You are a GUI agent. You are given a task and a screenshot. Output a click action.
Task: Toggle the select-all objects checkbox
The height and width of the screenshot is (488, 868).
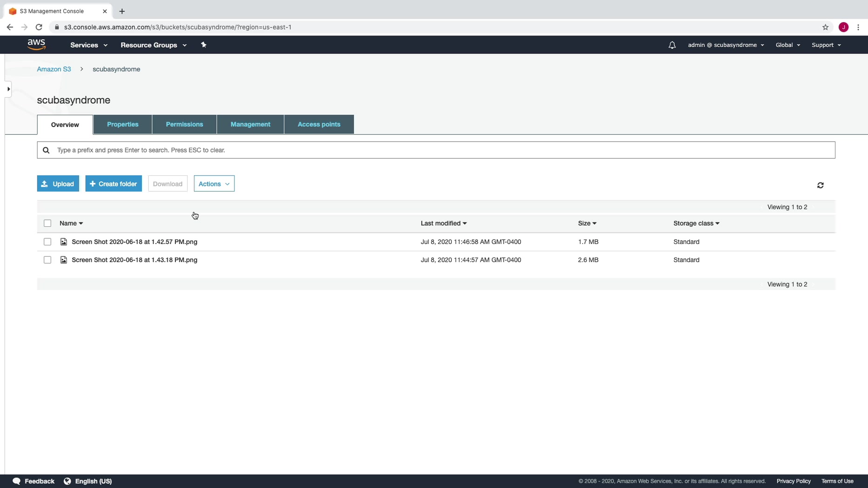click(47, 223)
